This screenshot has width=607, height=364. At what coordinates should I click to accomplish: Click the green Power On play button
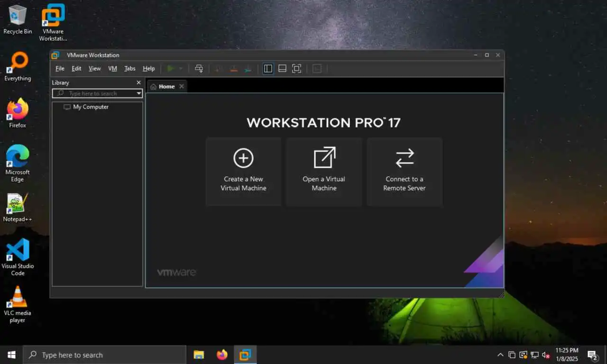coord(170,69)
